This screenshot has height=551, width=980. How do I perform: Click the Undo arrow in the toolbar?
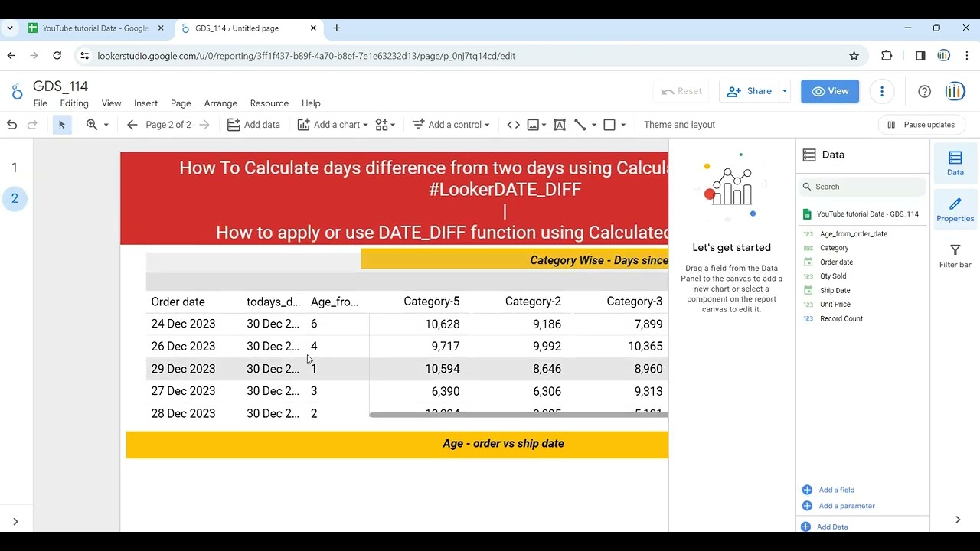pos(11,125)
